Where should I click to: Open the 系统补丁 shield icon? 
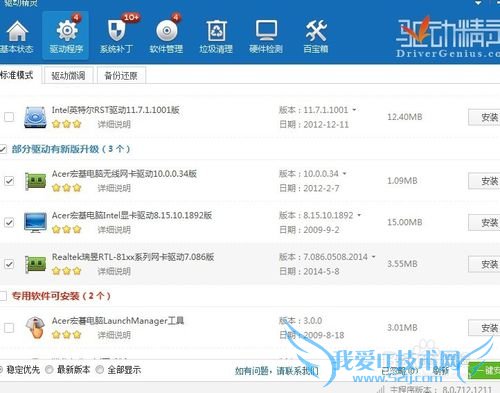click(x=116, y=36)
